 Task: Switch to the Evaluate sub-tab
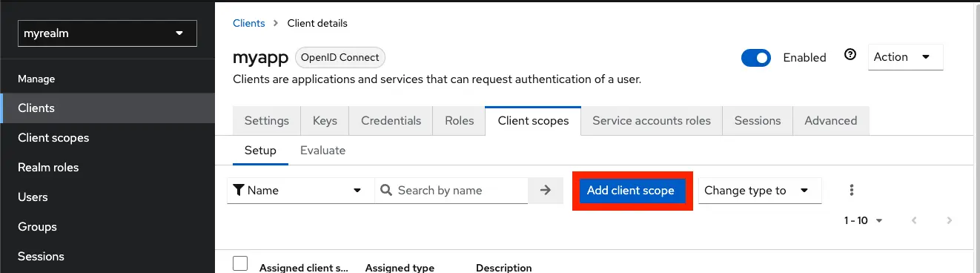[322, 151]
